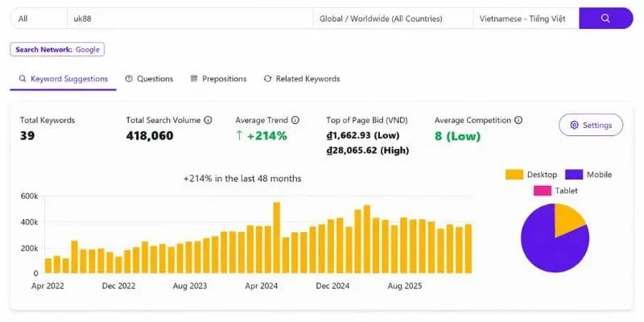
Task: Click the 'Aug 2023' axis label
Action: point(190,286)
